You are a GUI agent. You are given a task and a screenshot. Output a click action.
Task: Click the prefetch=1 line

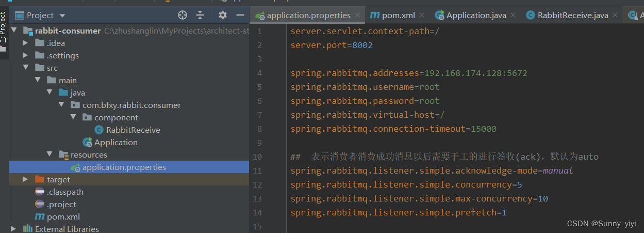(399, 213)
